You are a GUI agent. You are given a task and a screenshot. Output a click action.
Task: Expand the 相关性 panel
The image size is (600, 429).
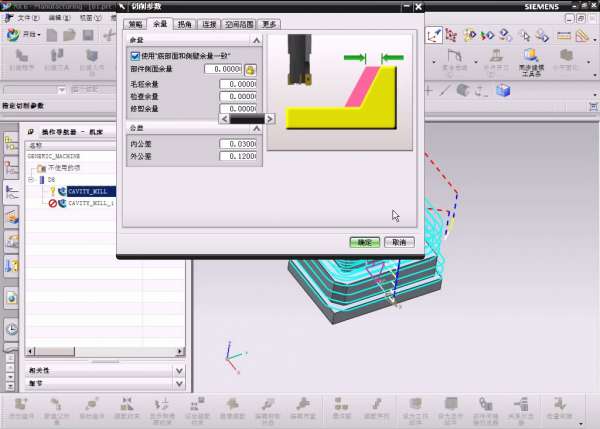[x=179, y=370]
